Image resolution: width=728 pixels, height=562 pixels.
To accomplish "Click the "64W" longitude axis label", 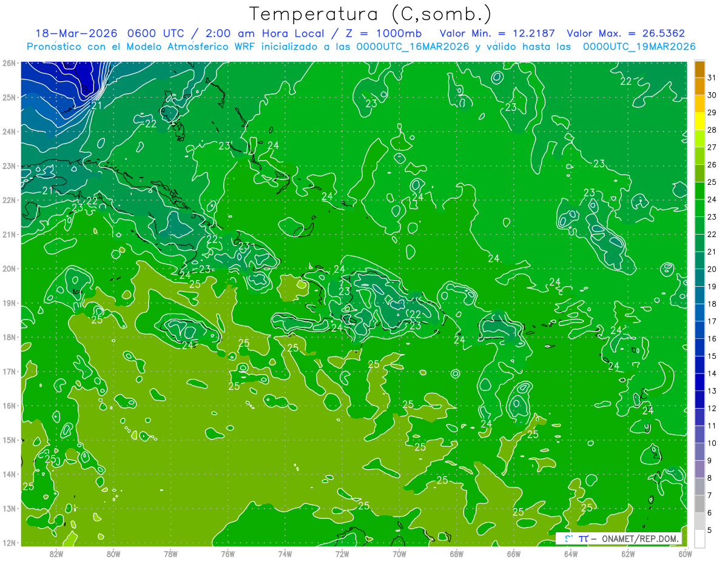I will [571, 553].
